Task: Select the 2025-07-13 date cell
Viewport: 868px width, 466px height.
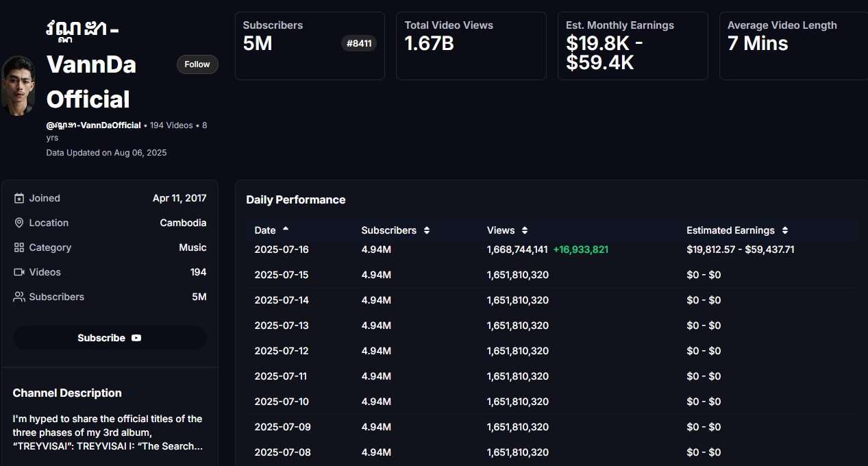Action: pyautogui.click(x=282, y=326)
